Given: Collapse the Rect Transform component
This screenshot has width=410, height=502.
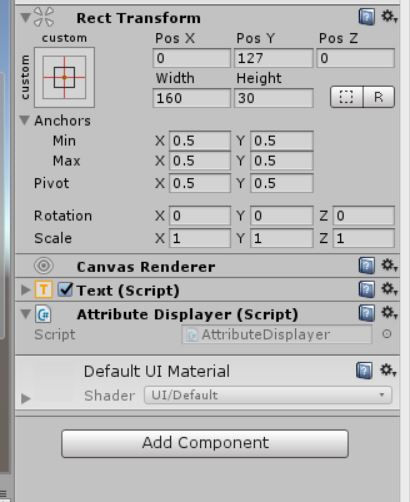Looking at the screenshot, I should [25, 17].
